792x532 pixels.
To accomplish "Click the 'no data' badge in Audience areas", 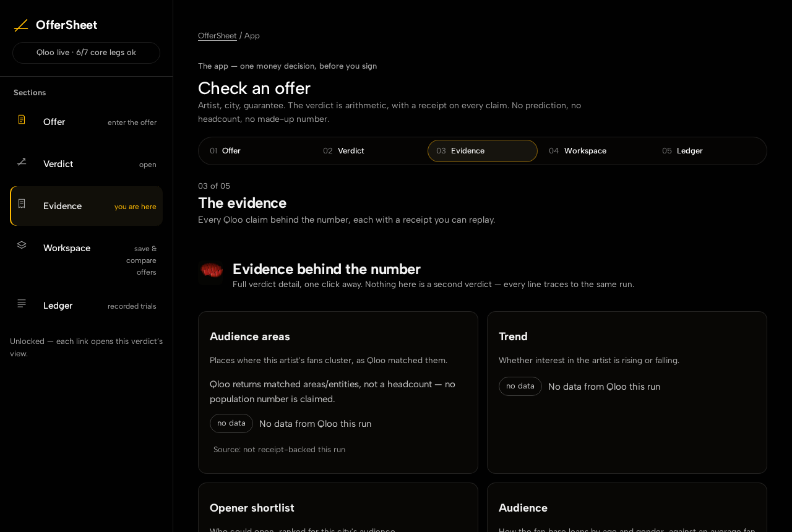I will (231, 423).
